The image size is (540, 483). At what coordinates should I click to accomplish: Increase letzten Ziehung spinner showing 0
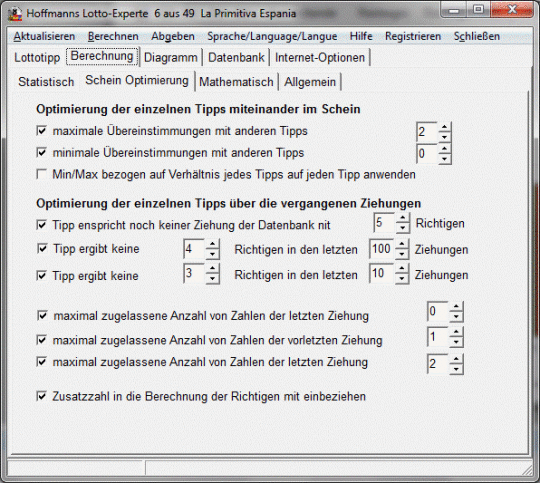click(456, 307)
